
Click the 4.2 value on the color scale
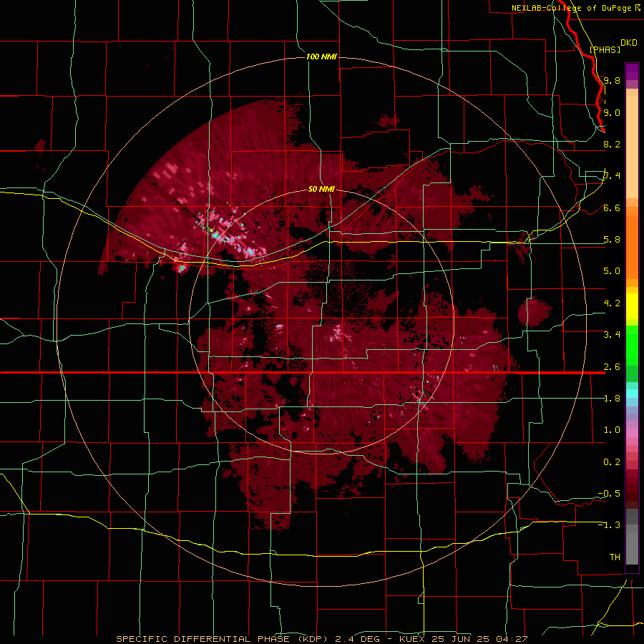tap(612, 303)
